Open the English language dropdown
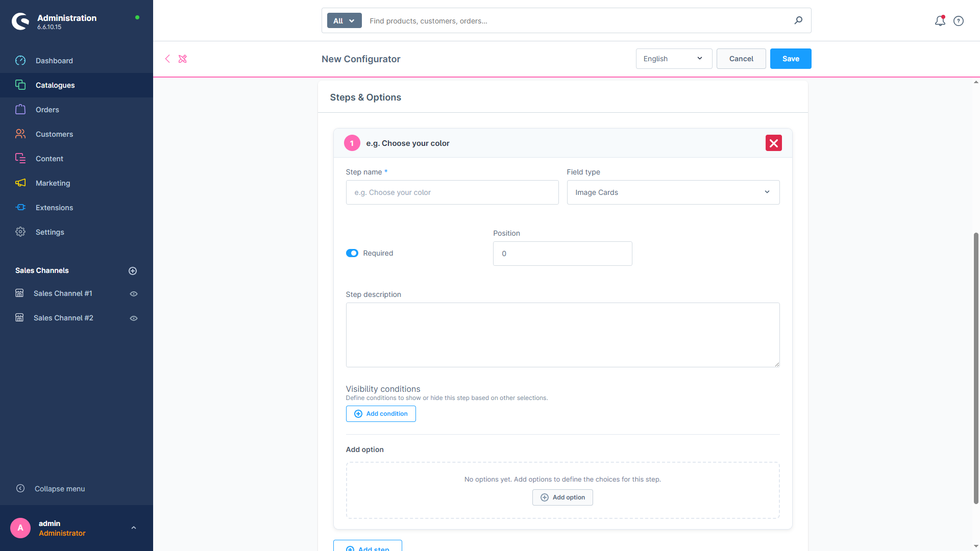The width and height of the screenshot is (980, 551). click(x=674, y=59)
